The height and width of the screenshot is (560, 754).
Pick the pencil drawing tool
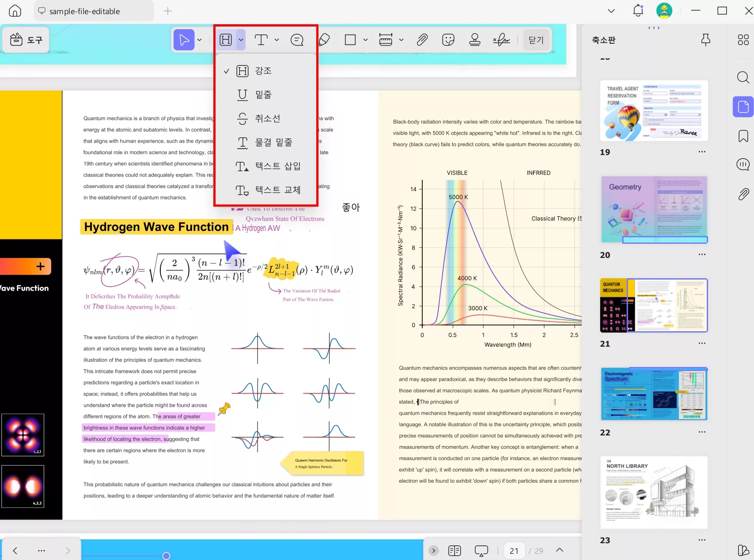(x=324, y=40)
